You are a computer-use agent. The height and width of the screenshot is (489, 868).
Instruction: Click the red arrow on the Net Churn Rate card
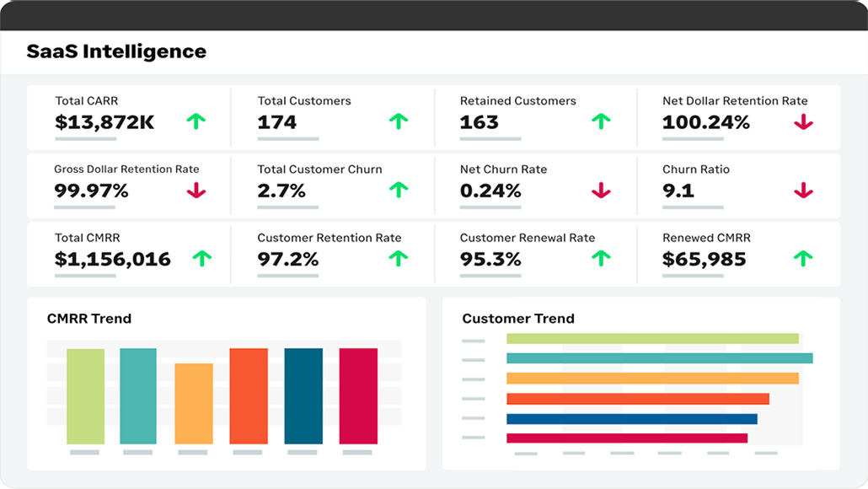[601, 191]
